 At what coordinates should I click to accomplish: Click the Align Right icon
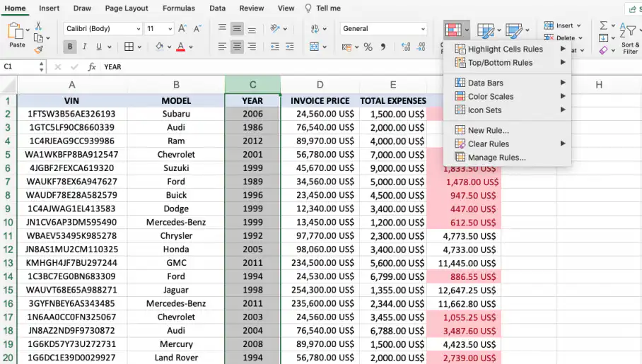tap(252, 47)
